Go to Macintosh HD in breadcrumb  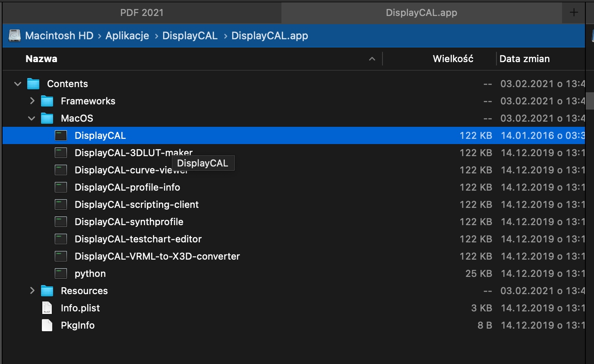pyautogui.click(x=59, y=35)
